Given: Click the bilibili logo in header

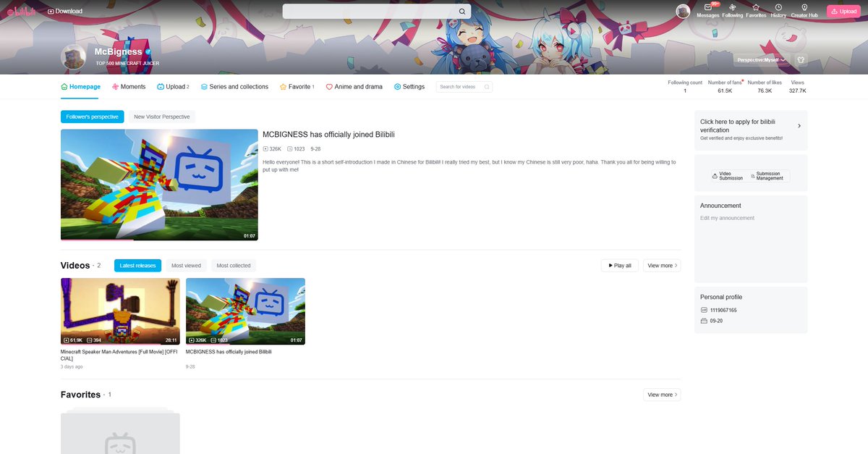Looking at the screenshot, I should click(21, 11).
